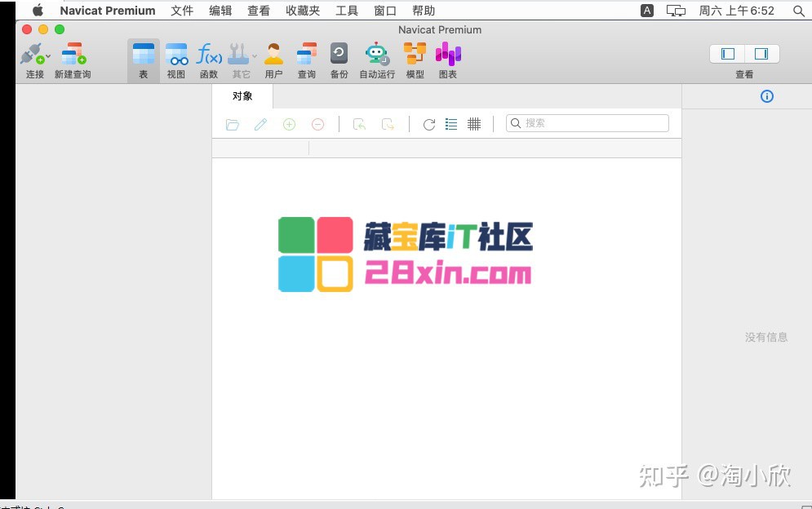Select the 对象 objects tab

pos(242,96)
